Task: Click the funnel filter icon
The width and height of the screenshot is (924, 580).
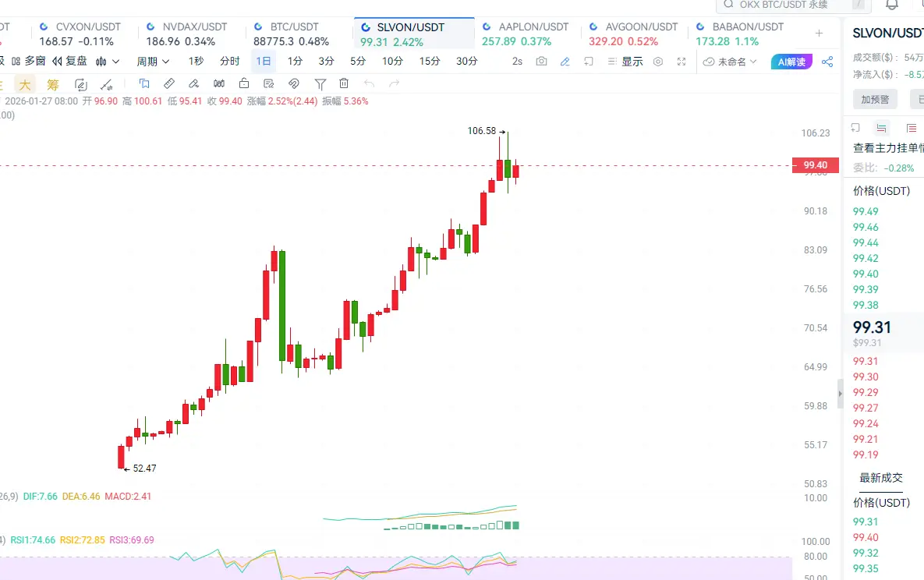Action: point(320,83)
